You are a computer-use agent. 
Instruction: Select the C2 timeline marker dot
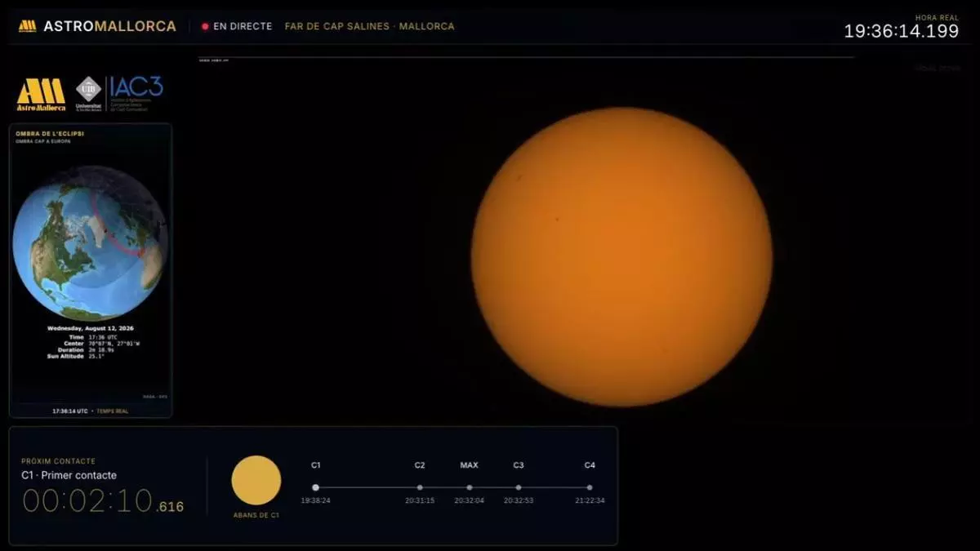420,487
